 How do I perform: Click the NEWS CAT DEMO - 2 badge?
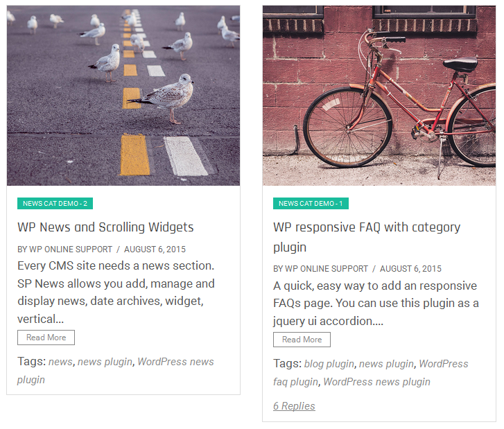click(x=55, y=204)
